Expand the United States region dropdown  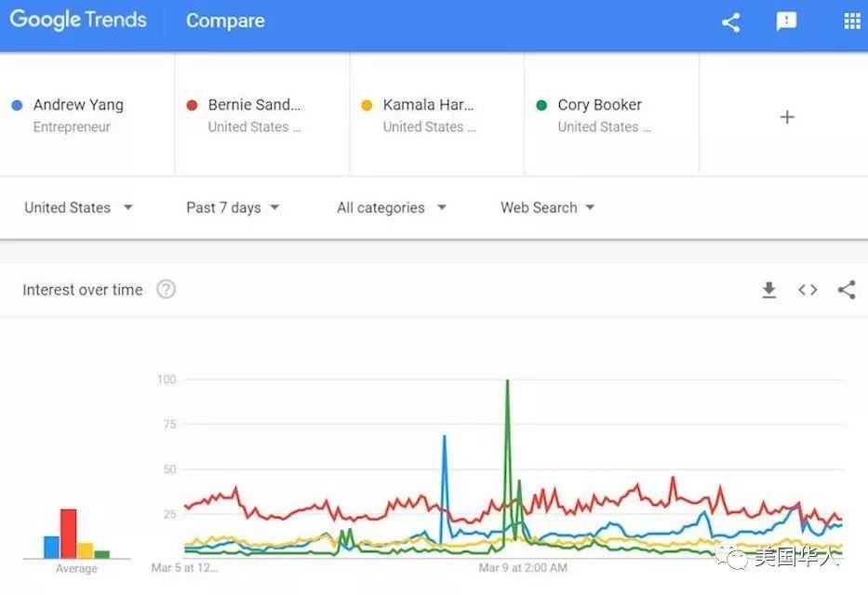(78, 207)
